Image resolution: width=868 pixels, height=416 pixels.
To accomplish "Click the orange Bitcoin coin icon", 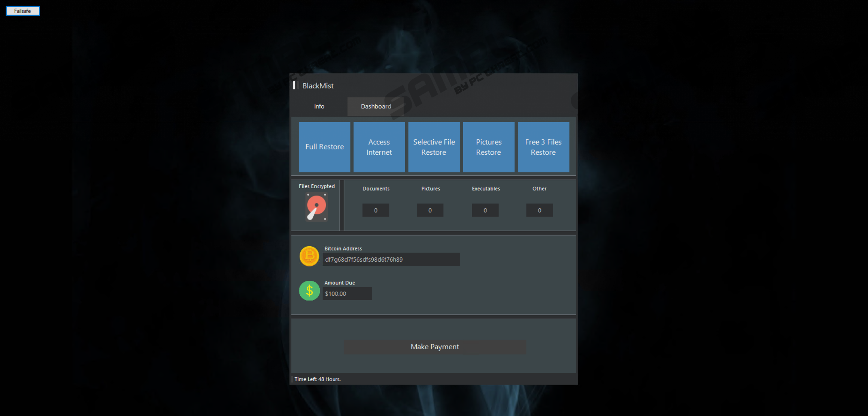I will [x=309, y=256].
